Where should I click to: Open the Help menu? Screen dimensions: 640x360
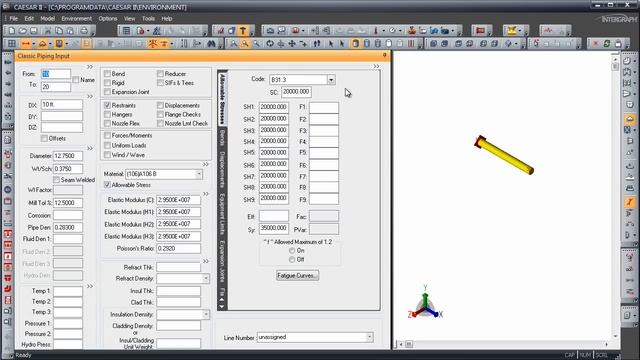(x=167, y=18)
